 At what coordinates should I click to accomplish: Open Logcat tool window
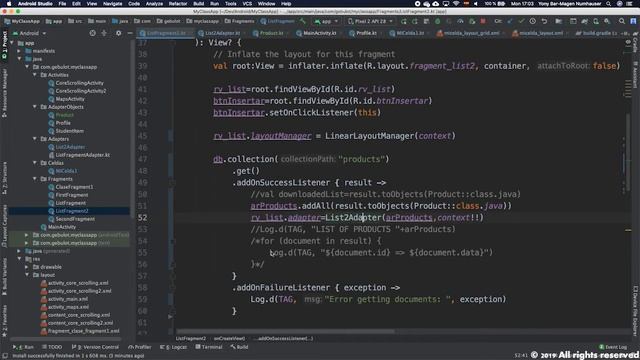pyautogui.click(x=174, y=347)
